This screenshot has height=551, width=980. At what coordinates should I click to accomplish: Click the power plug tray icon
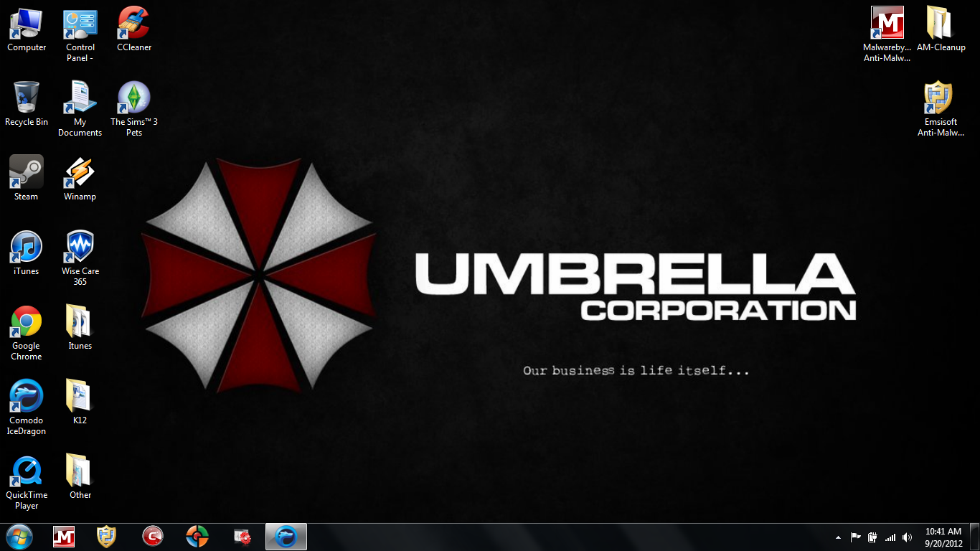(873, 537)
